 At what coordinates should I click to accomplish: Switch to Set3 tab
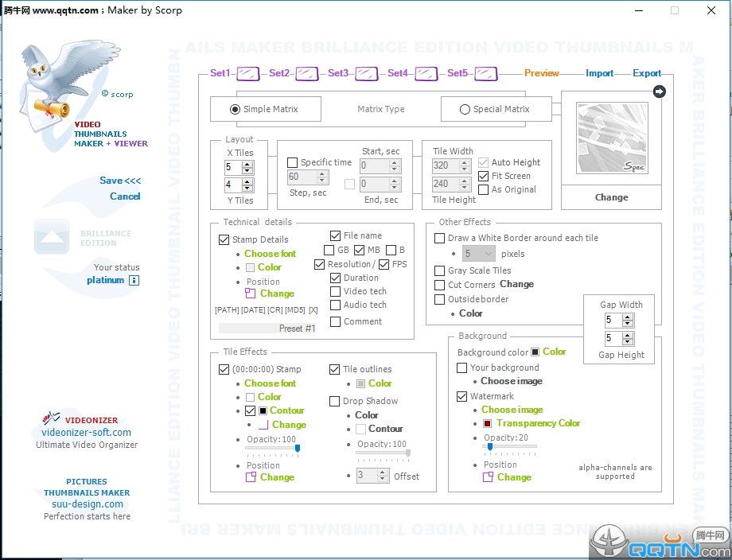point(338,73)
